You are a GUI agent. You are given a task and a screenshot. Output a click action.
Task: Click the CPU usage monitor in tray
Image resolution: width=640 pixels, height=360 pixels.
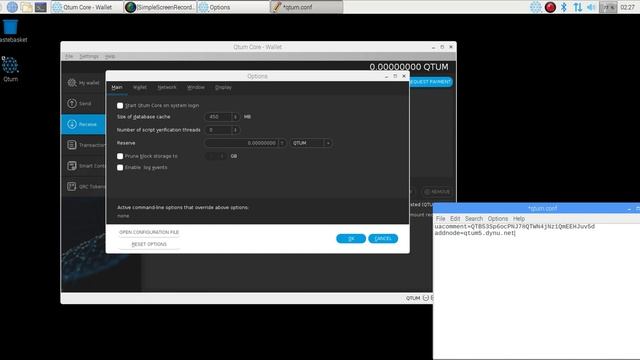(608, 7)
